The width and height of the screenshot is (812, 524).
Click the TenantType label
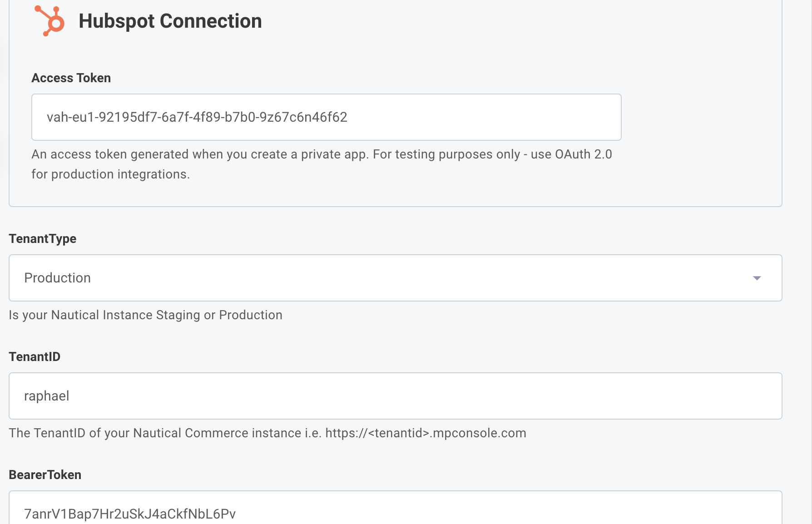pos(43,238)
